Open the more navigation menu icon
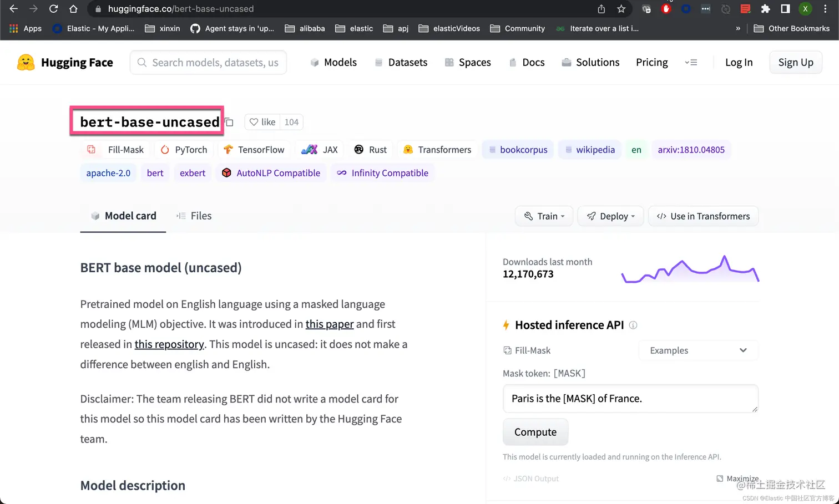Viewport: 839px width, 504px height. (x=691, y=63)
